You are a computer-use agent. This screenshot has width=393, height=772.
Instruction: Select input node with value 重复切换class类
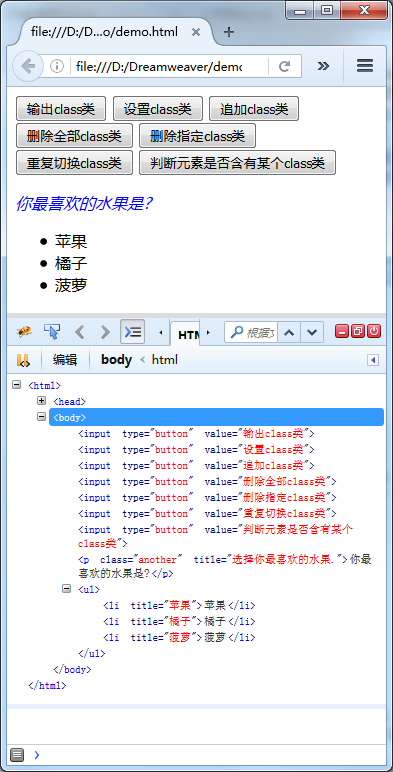[207, 514]
